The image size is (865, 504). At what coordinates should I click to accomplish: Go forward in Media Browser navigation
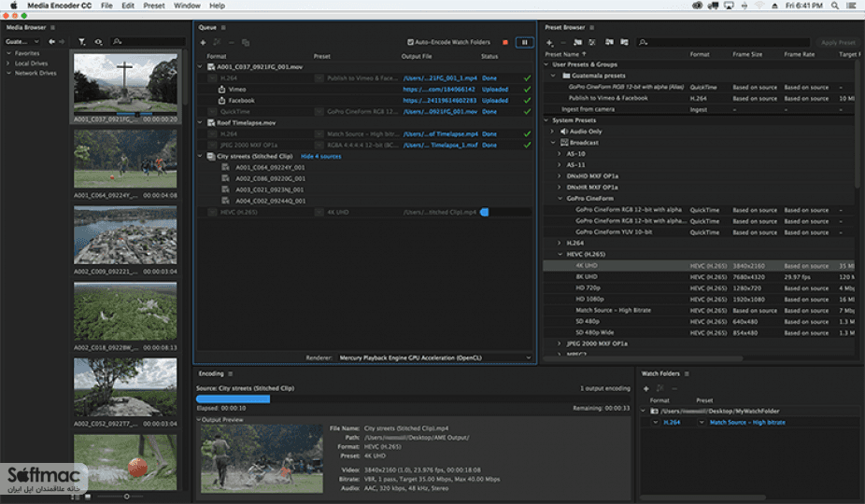pos(62,41)
